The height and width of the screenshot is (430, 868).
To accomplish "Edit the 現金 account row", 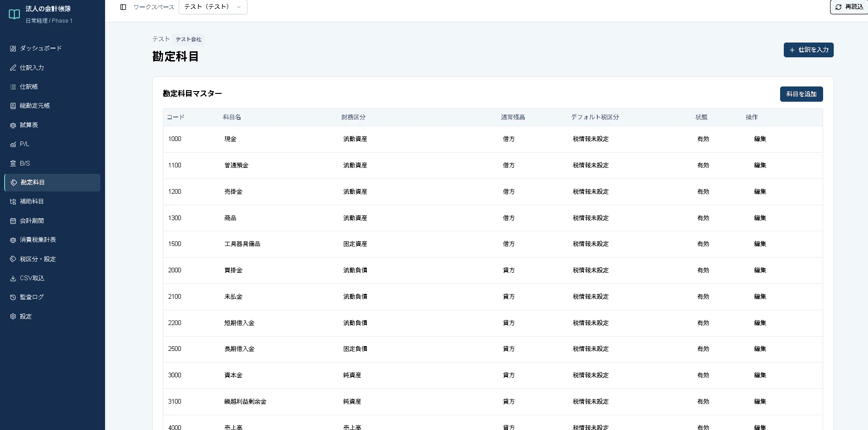I will point(760,139).
